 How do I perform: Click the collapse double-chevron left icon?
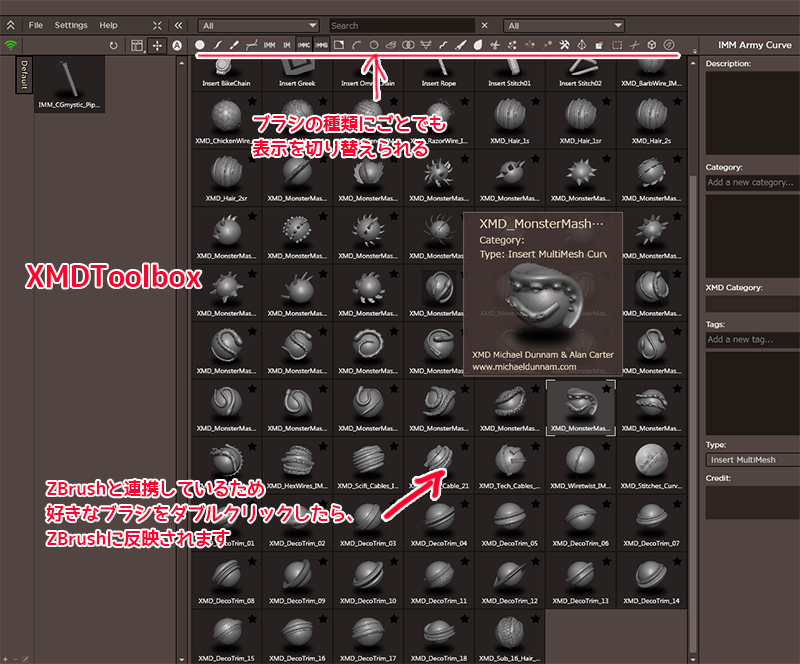pos(178,25)
